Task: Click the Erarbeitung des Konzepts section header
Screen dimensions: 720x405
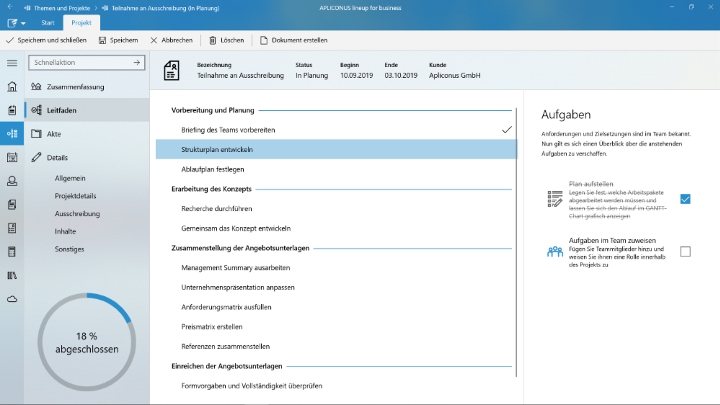Action: tap(211, 189)
